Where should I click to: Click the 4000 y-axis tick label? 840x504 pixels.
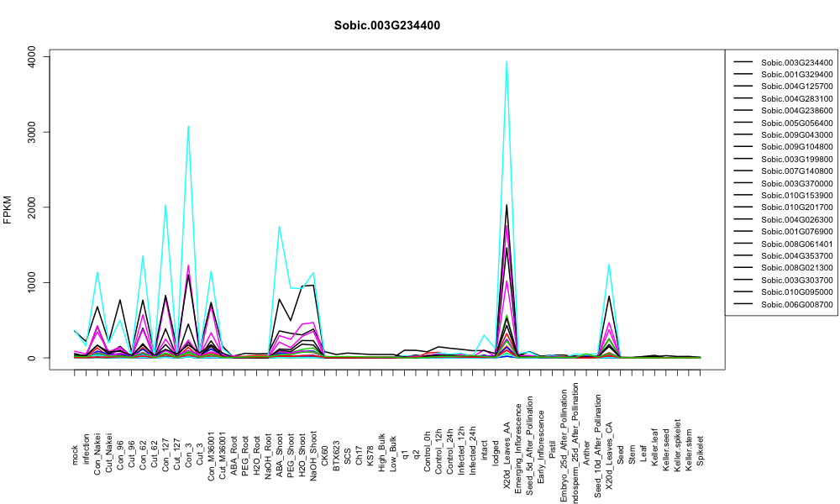point(32,56)
